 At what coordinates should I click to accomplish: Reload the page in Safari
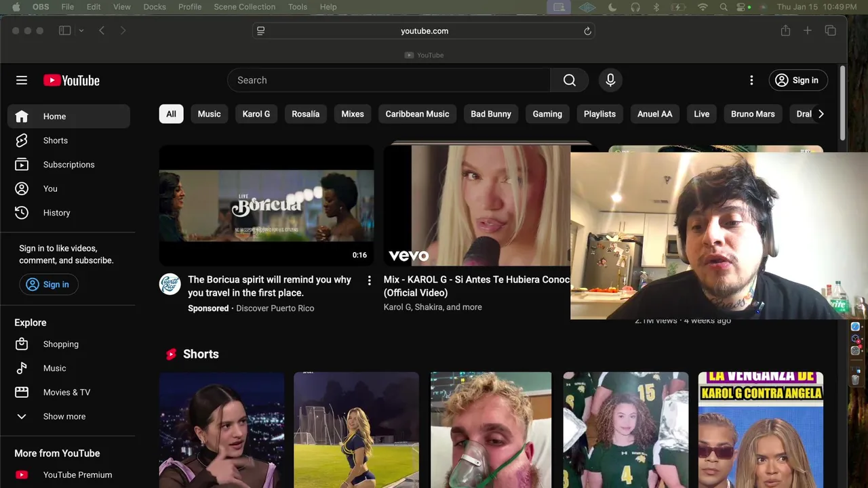pos(587,30)
